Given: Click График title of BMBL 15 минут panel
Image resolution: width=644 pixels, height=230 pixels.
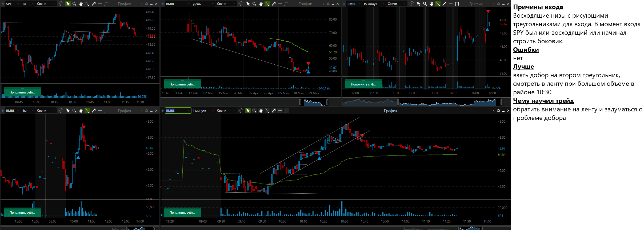Looking at the screenshot, I should point(476,4).
